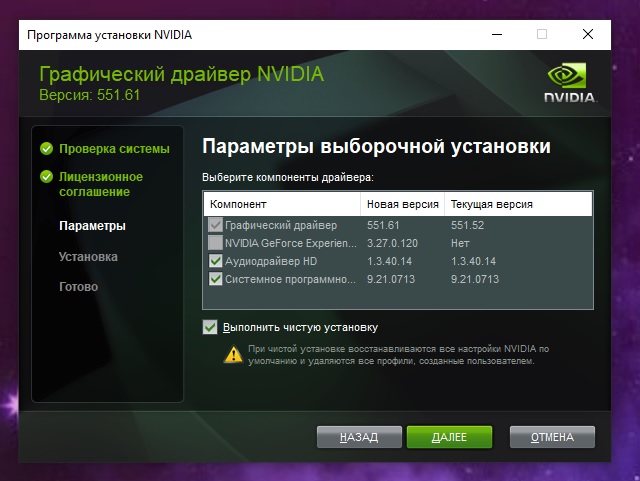Viewport: 640px width, 481px height.
Task: Minimize the NVIDIA installer window
Action: click(497, 34)
